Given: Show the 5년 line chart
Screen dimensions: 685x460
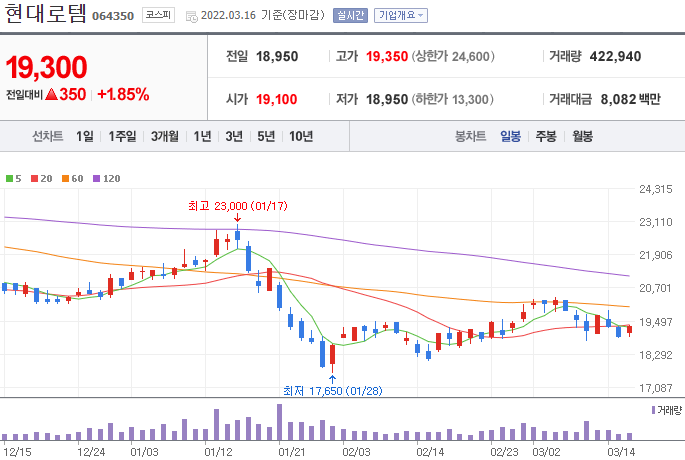Looking at the screenshot, I should click(266, 136).
